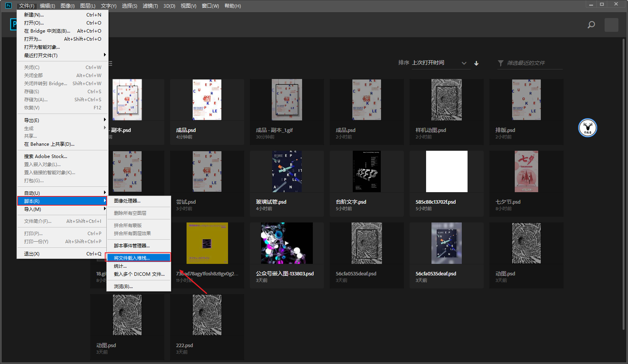Open the 编辑(E) menu
This screenshot has height=364, width=628.
48,6
